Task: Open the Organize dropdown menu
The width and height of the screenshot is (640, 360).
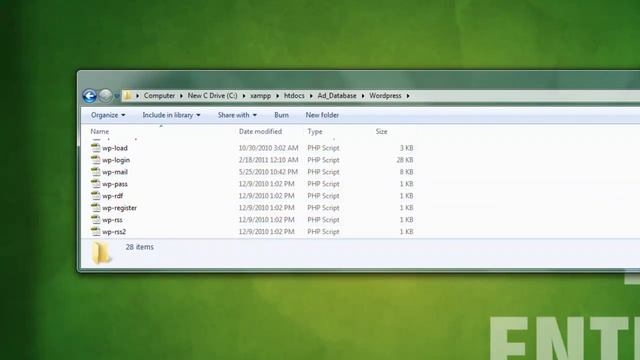Action: coord(108,115)
